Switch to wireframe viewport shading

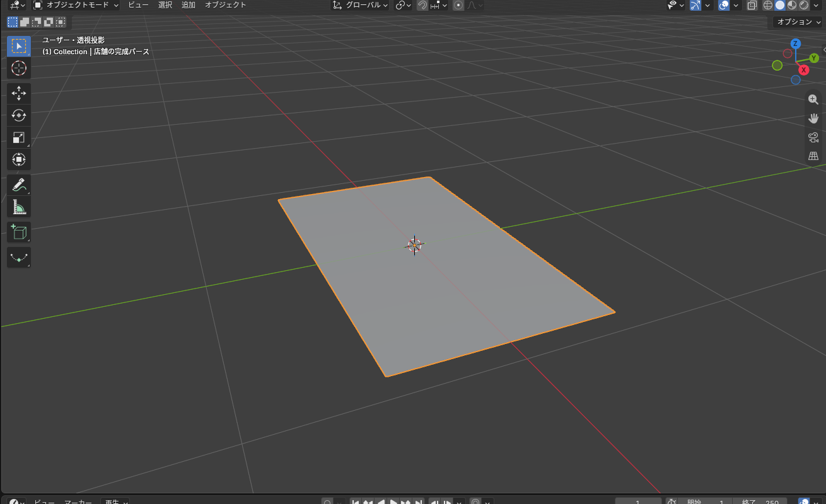pos(767,5)
